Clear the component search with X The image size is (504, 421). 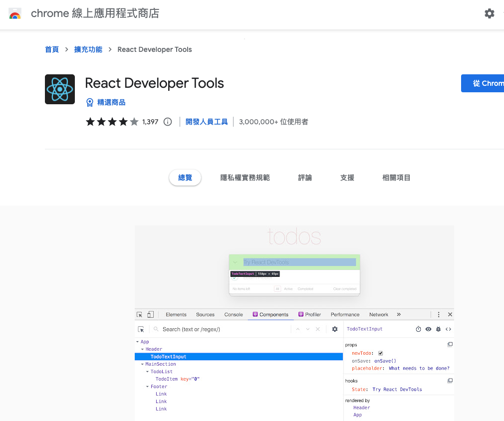[x=317, y=329]
